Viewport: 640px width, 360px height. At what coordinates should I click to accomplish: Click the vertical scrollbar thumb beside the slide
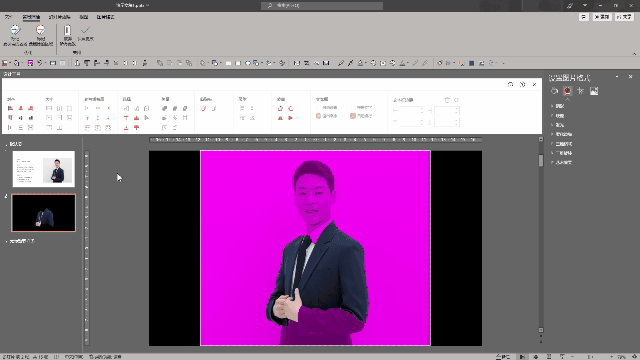tap(541, 160)
